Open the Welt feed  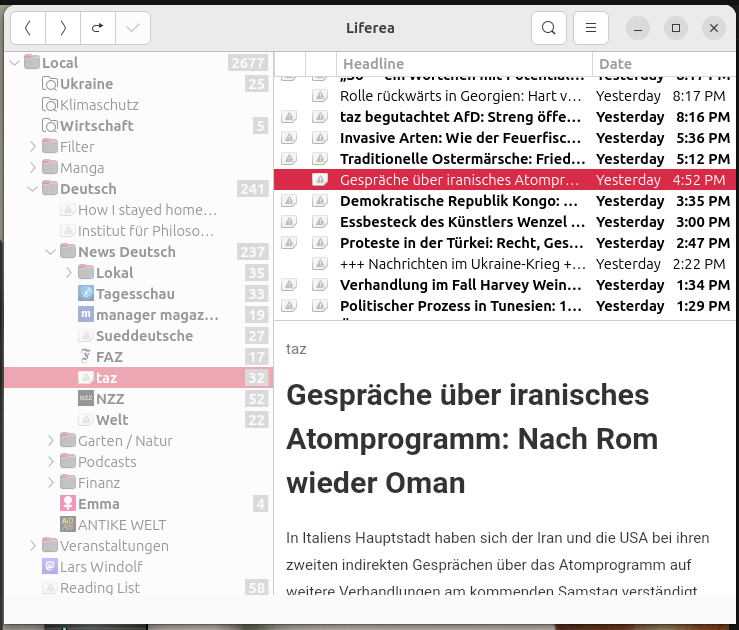[139, 420]
